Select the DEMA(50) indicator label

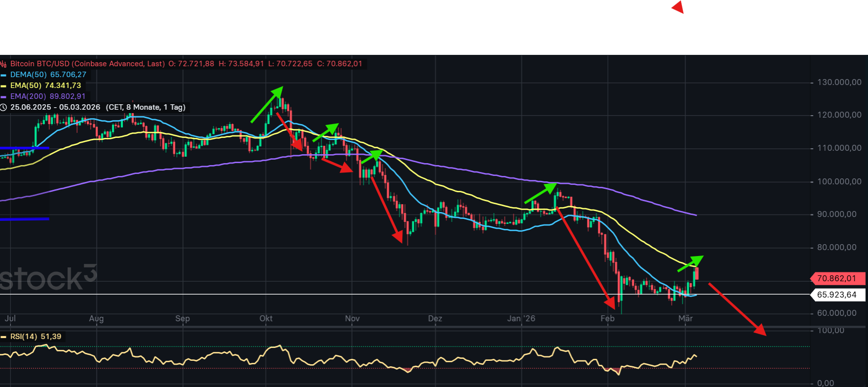pyautogui.click(x=29, y=75)
